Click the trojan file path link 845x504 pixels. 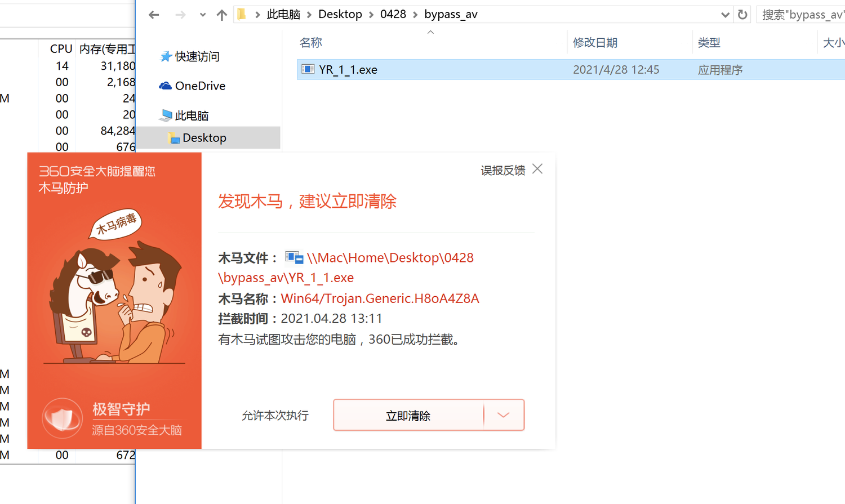click(346, 267)
